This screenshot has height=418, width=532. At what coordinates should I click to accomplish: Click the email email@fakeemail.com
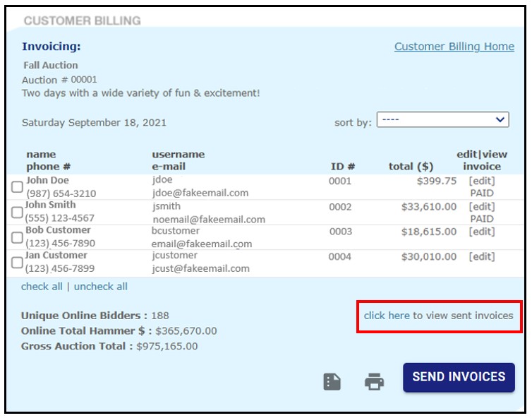(202, 244)
